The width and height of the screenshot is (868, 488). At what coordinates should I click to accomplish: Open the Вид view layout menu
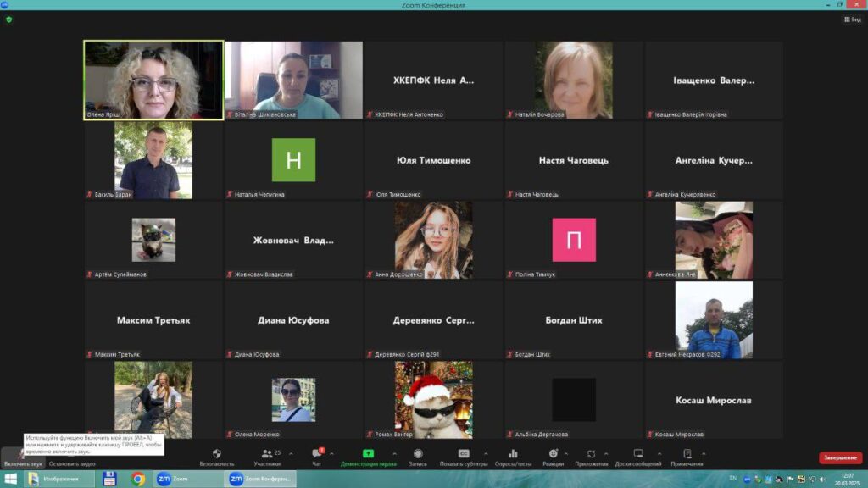(852, 19)
